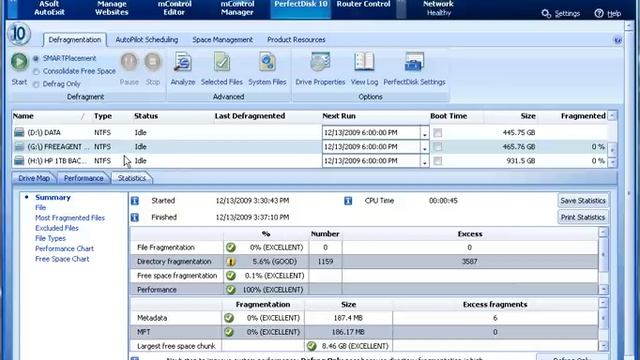Switch to Defragmentation tab

(75, 40)
